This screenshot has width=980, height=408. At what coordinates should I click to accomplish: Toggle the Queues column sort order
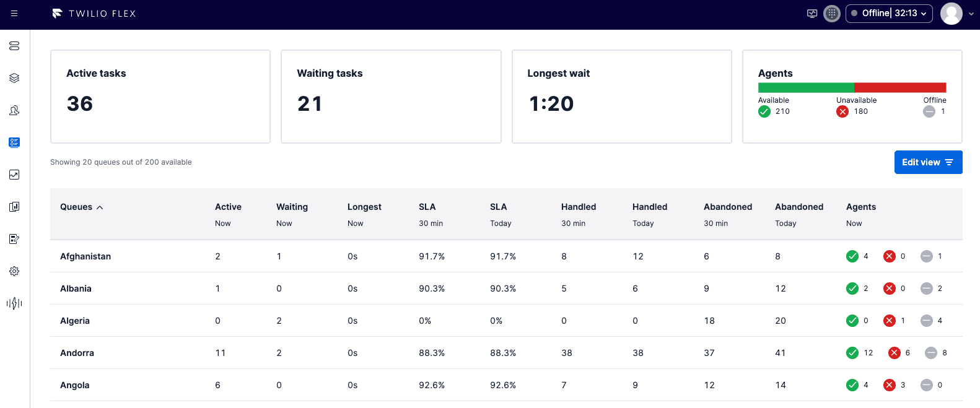coord(81,207)
